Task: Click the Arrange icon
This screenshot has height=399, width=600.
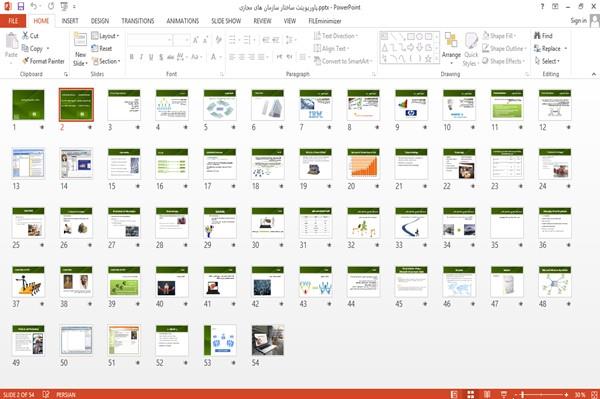Action: [x=451, y=40]
